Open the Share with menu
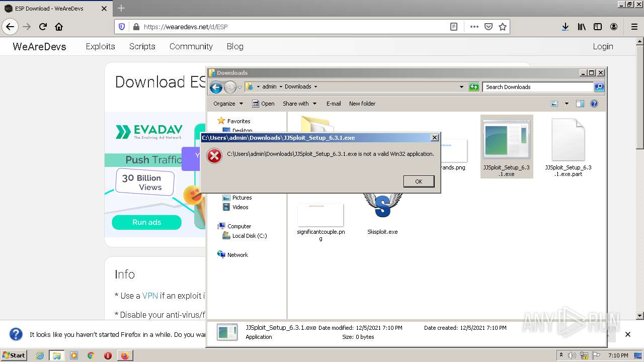 (x=299, y=104)
